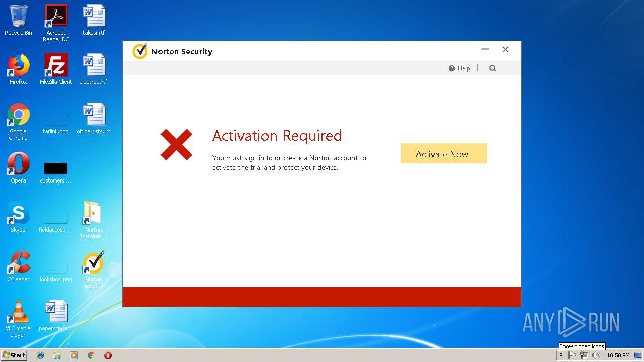
Task: Open network tray icon
Action: pyautogui.click(x=584, y=355)
